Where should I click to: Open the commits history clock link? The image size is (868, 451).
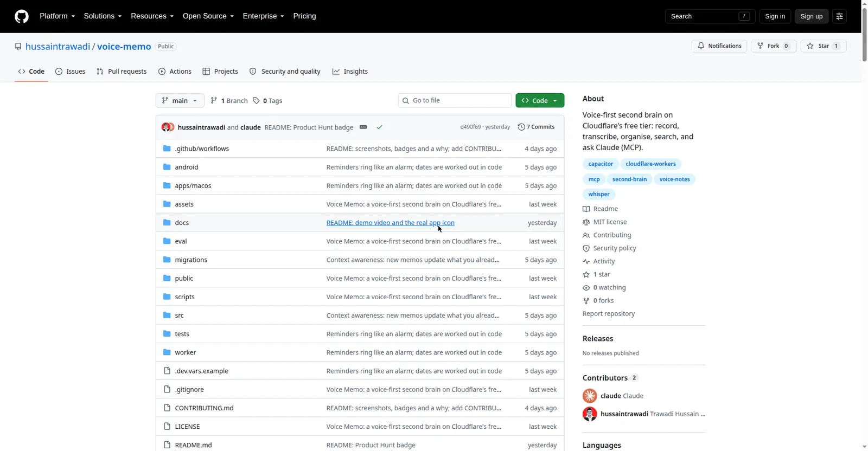coord(536,127)
